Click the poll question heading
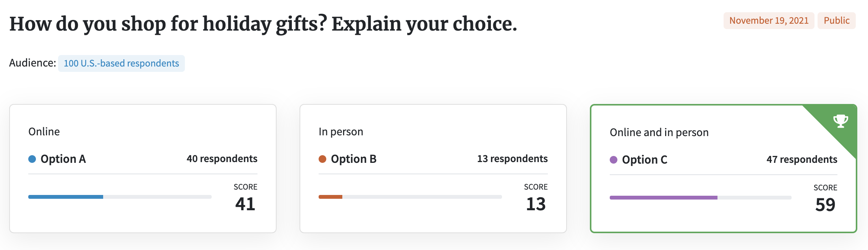The image size is (868, 250). (263, 24)
